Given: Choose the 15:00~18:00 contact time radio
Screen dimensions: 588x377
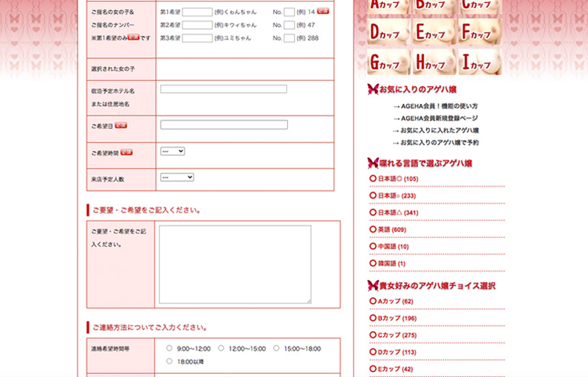Looking at the screenshot, I should pos(276,348).
